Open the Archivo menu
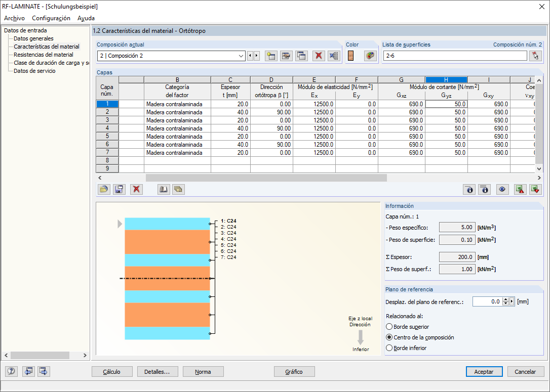This screenshot has width=550, height=392. [13, 18]
